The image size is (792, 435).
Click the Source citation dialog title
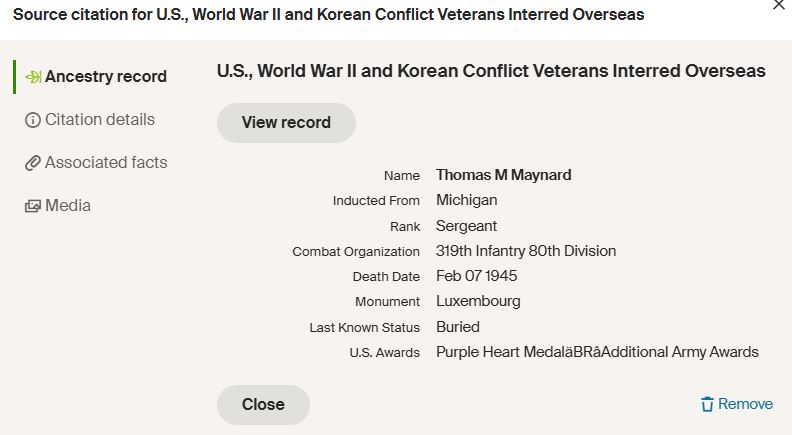click(x=328, y=15)
